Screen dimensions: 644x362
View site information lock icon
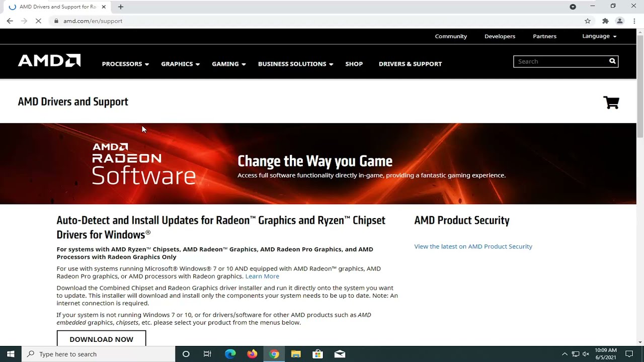(x=56, y=21)
